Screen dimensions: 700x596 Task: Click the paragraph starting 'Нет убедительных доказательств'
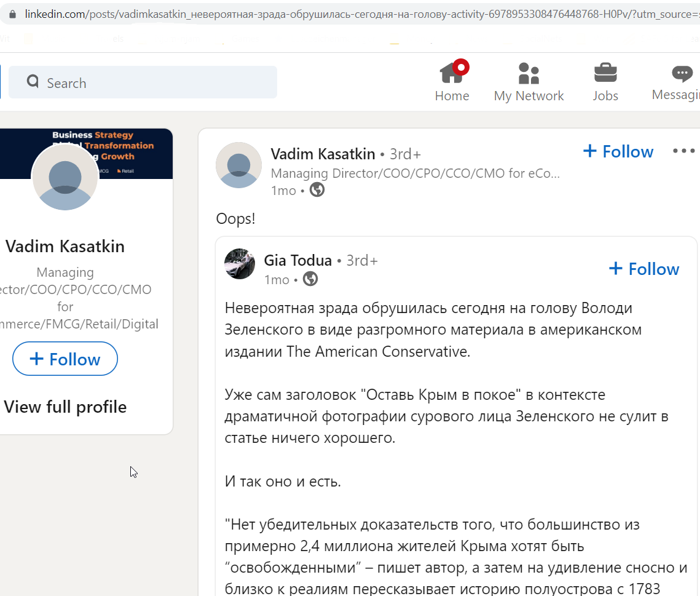(x=456, y=557)
